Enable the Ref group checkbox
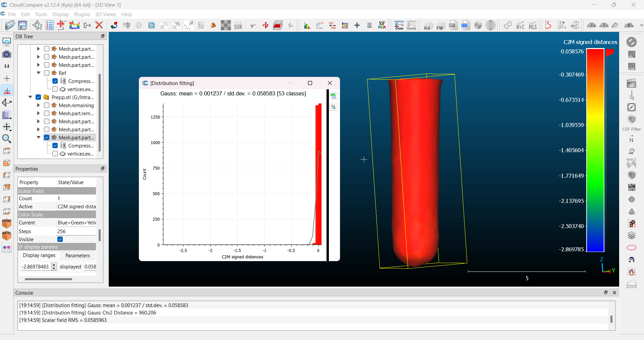 pyautogui.click(x=47, y=73)
